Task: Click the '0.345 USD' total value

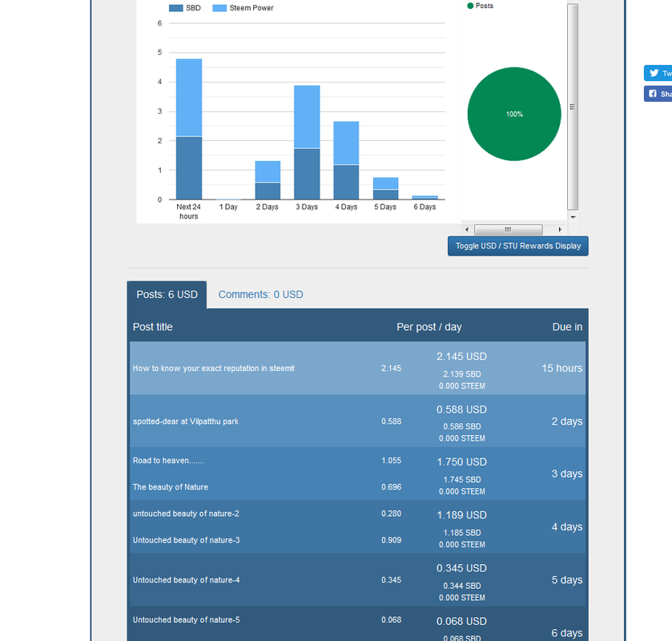Action: click(x=461, y=568)
